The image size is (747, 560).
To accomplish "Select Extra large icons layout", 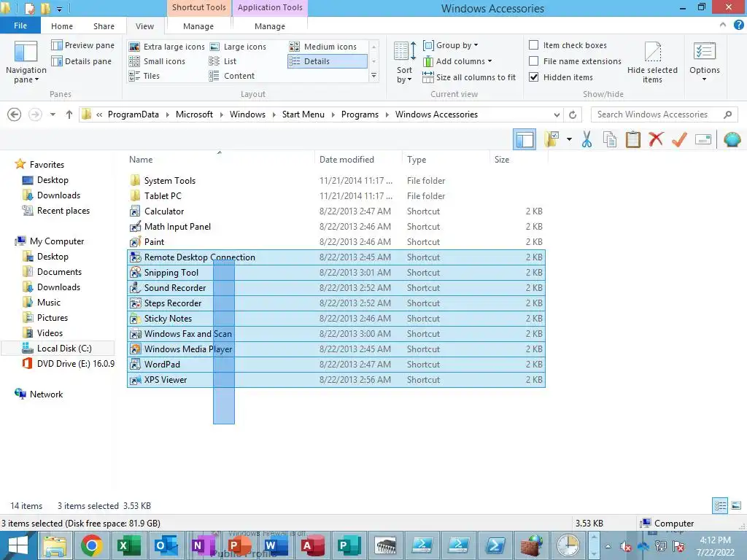I will tap(167, 47).
